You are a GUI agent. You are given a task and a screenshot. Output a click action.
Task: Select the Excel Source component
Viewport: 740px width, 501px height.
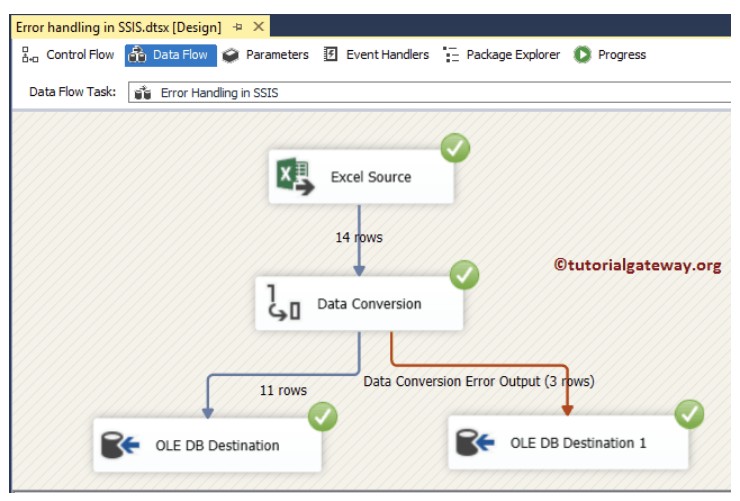click(x=361, y=177)
